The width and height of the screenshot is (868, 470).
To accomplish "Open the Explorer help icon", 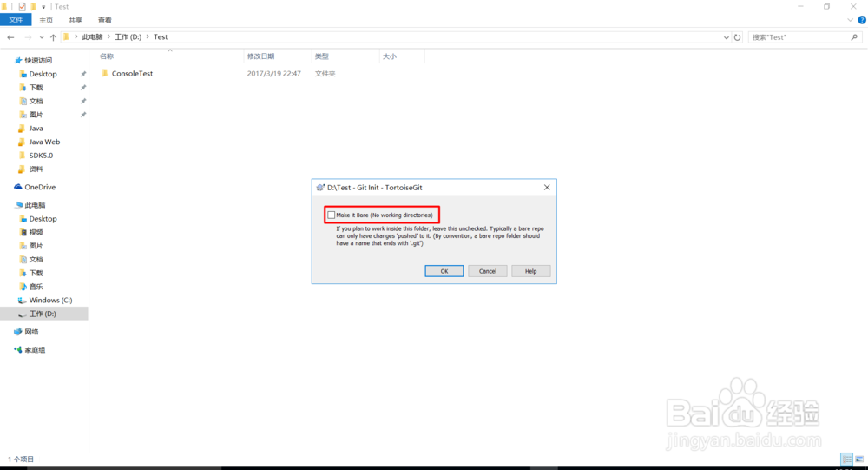I will [862, 20].
